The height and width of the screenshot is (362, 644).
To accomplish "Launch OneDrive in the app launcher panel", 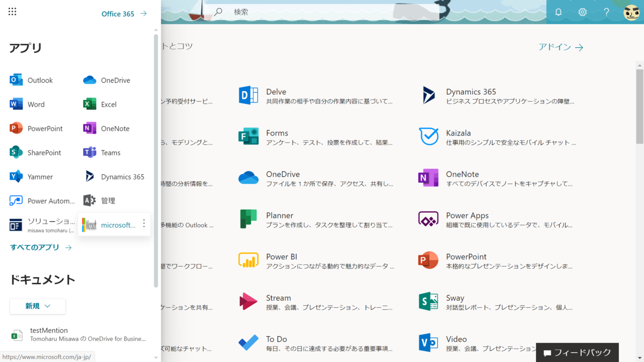I will click(x=107, y=80).
